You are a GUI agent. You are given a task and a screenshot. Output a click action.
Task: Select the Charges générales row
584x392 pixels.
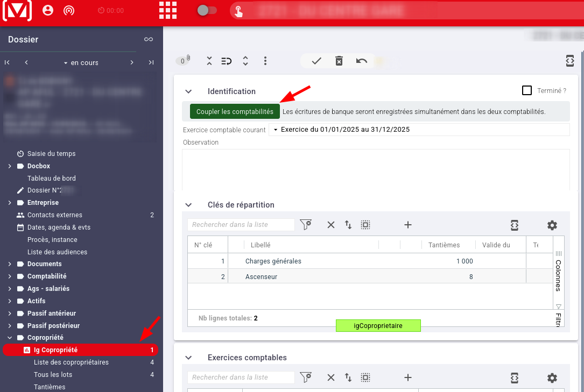pos(370,261)
